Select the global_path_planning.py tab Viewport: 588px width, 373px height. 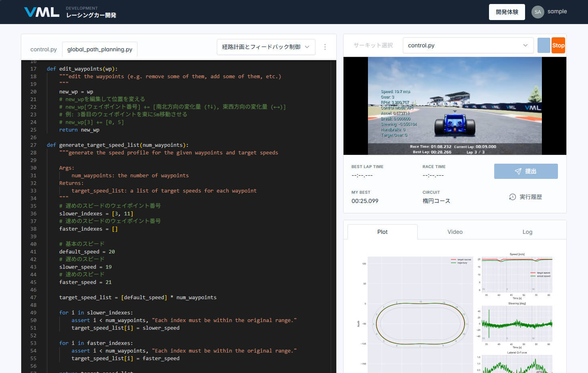(x=99, y=49)
